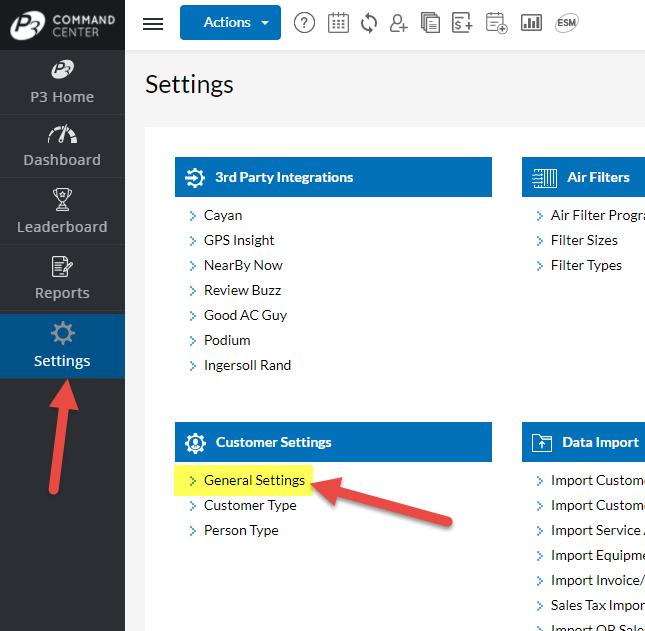This screenshot has height=631, width=645.
Task: Click the Customer Settings person-gear icon
Action: [x=195, y=443]
